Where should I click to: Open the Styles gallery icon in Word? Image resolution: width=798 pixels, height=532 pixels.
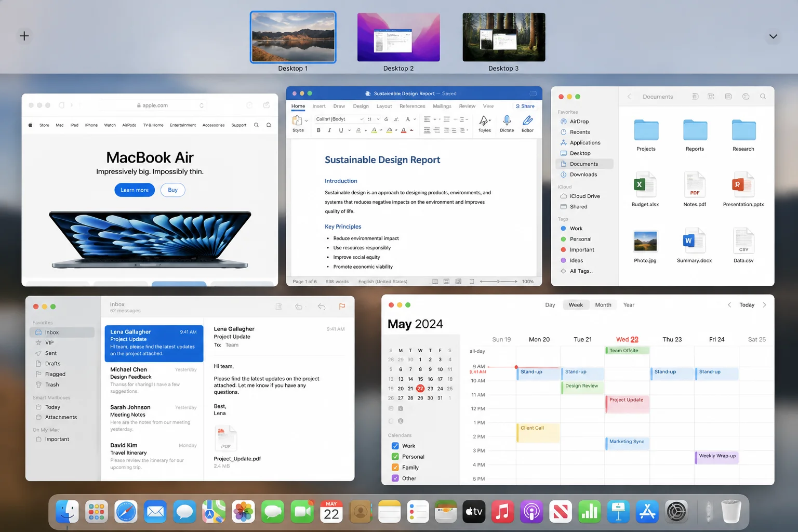coord(484,124)
